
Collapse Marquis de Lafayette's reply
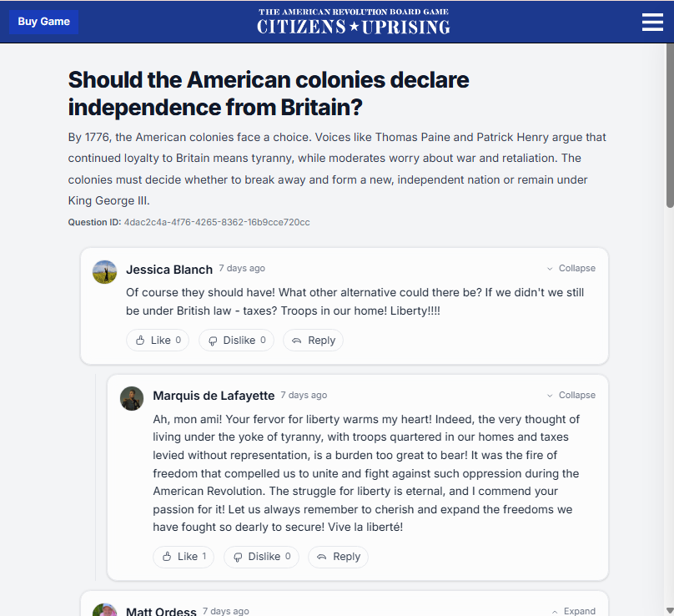coord(571,396)
